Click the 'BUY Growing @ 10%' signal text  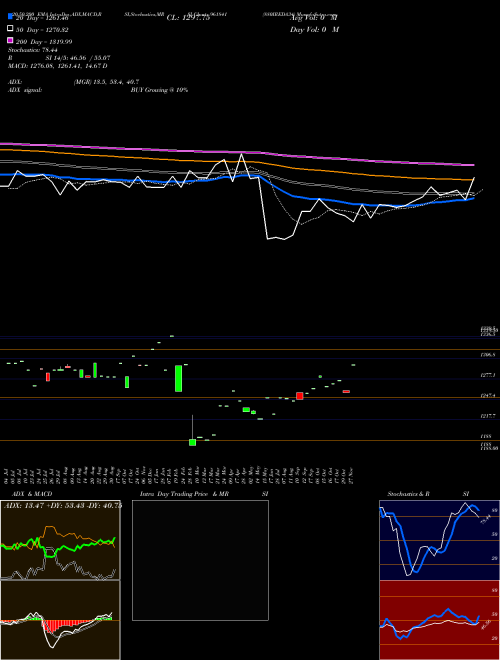159,90
